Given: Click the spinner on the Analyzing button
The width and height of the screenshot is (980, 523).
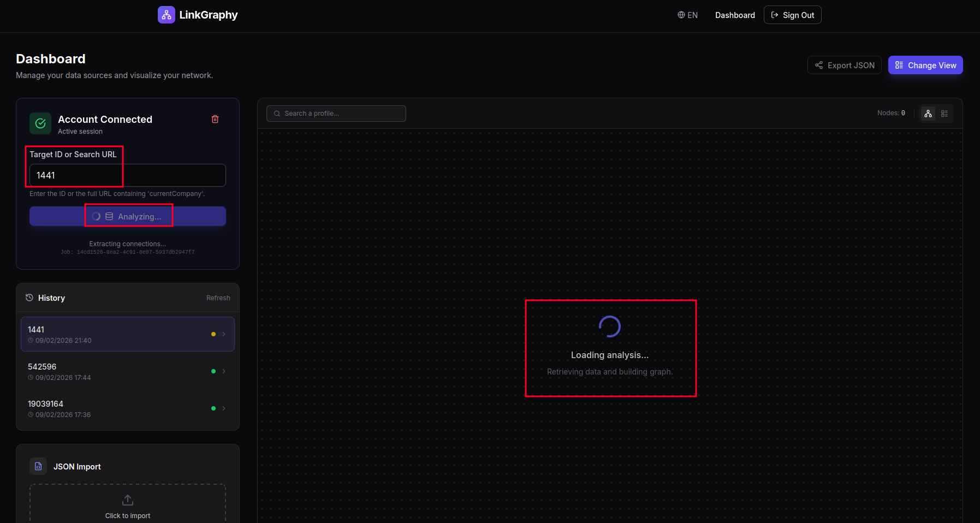Looking at the screenshot, I should (96, 216).
